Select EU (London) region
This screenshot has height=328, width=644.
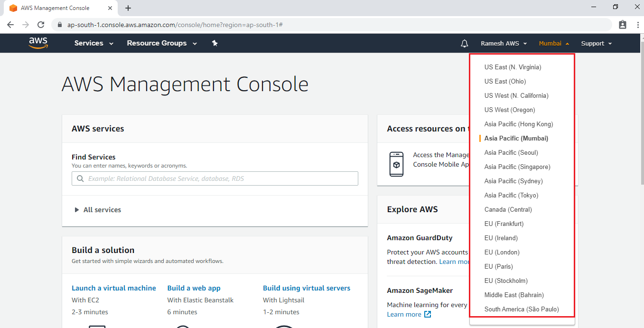(502, 252)
